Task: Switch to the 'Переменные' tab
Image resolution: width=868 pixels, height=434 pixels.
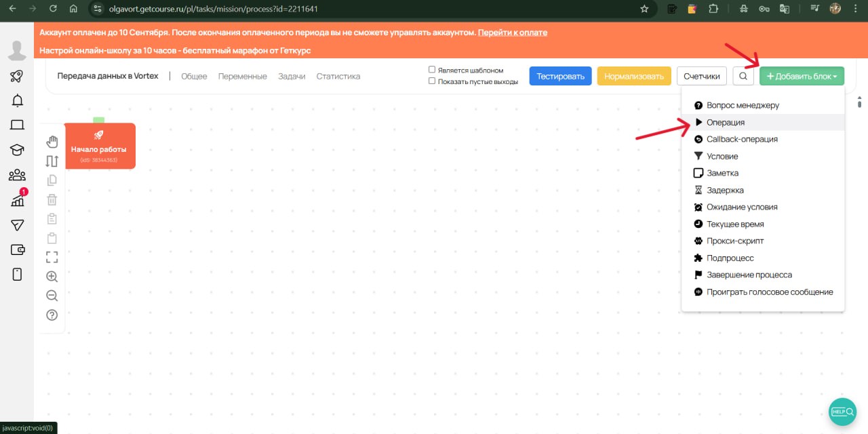Action: pos(242,77)
